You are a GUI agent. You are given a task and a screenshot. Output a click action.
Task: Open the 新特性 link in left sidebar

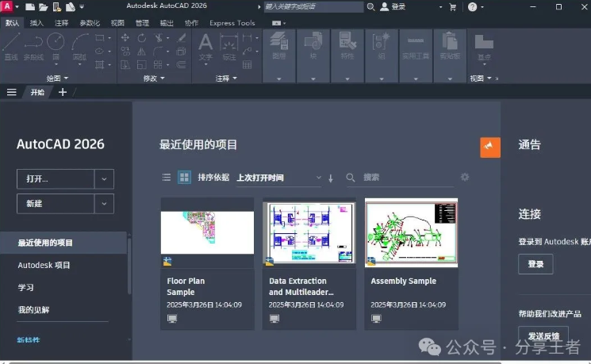click(x=29, y=340)
